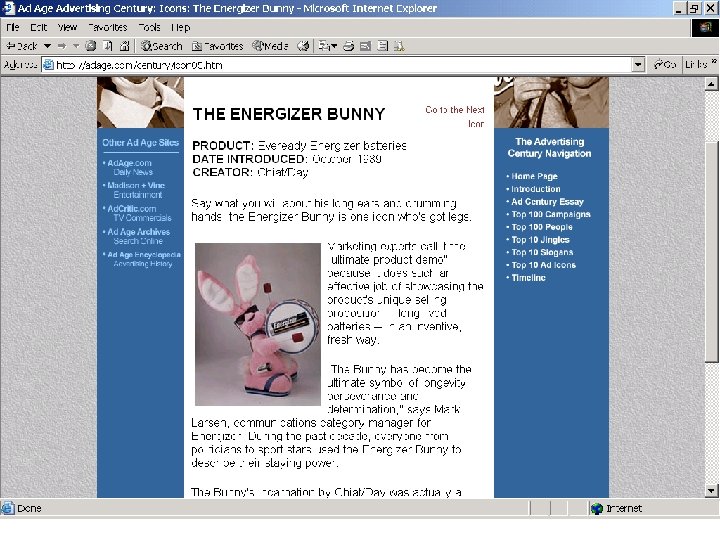Open the Back history dropdown arrow
The width and height of the screenshot is (720, 540).
pyautogui.click(x=47, y=46)
